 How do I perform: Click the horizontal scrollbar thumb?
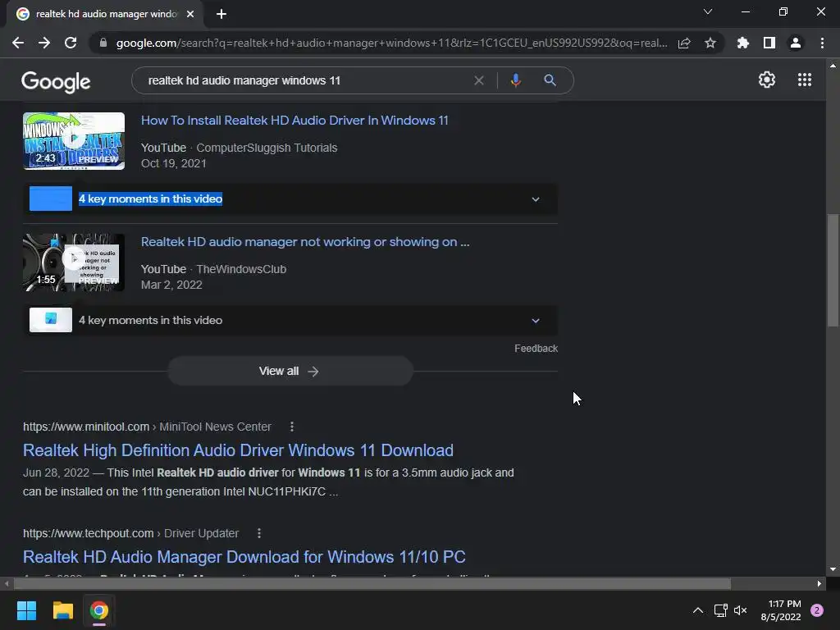(372, 583)
